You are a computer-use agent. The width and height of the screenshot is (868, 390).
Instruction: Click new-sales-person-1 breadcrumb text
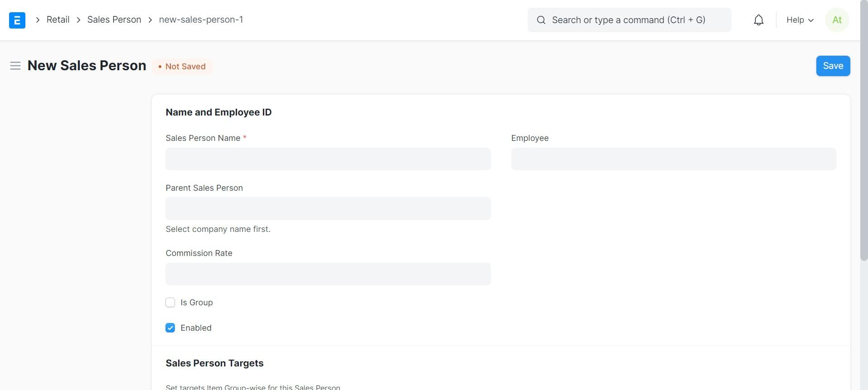tap(201, 19)
